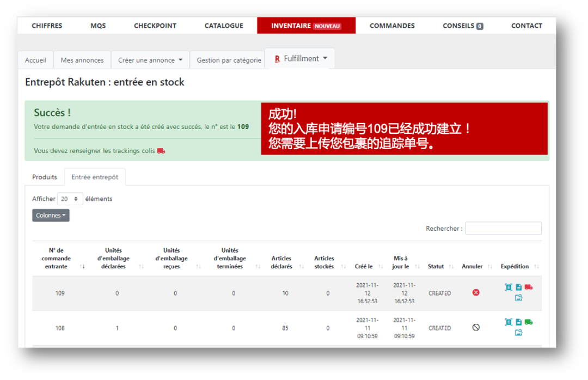588x380 pixels.
Task: Sort by Expédition column
Action: 537,267
